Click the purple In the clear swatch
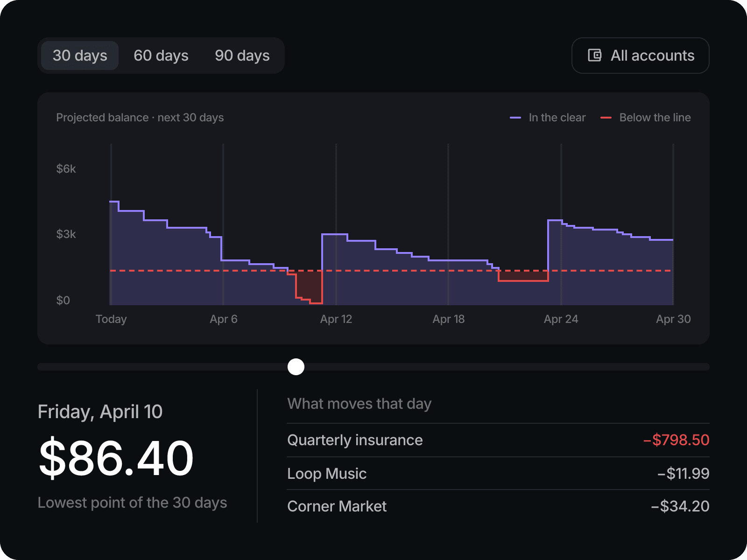 [x=515, y=118]
